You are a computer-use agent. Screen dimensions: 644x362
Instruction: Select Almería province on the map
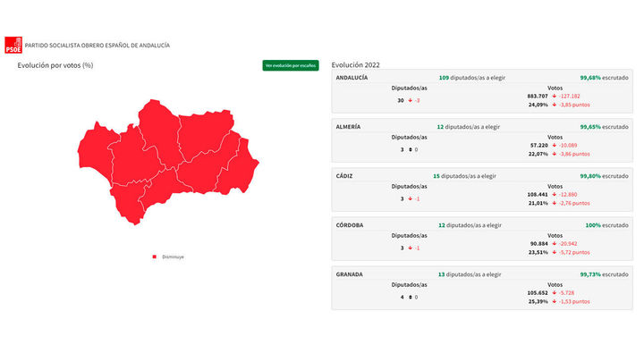point(238,168)
